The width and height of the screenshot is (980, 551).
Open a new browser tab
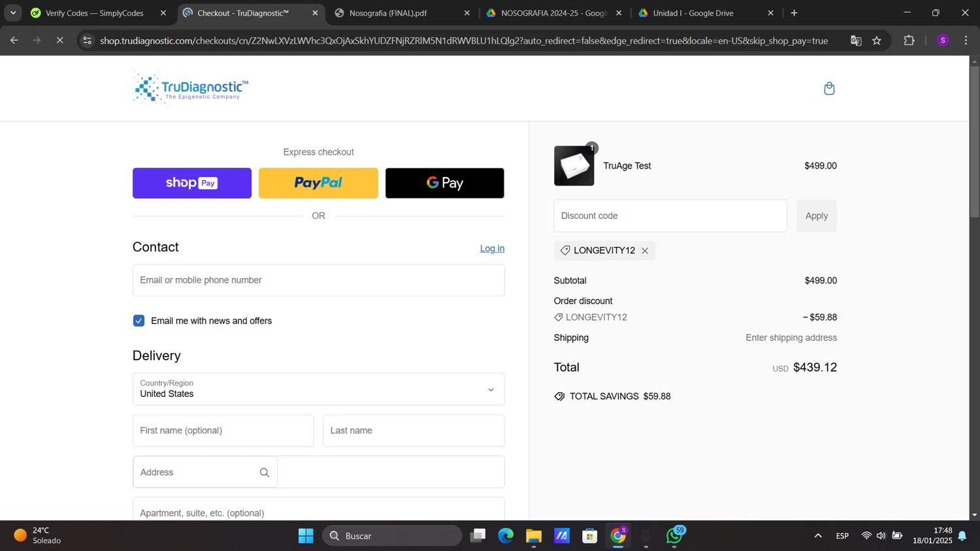(794, 13)
